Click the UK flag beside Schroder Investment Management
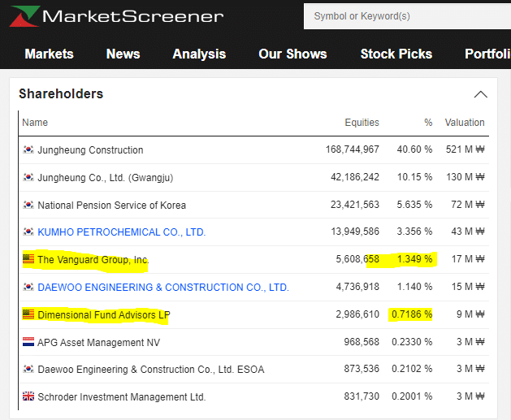Viewport: 511px width, 420px height. pos(28,397)
